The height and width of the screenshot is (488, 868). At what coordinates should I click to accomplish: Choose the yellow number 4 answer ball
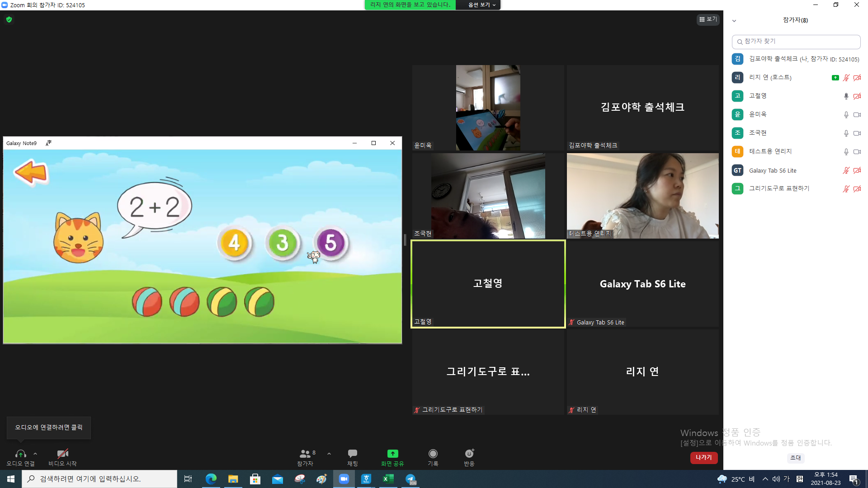234,243
